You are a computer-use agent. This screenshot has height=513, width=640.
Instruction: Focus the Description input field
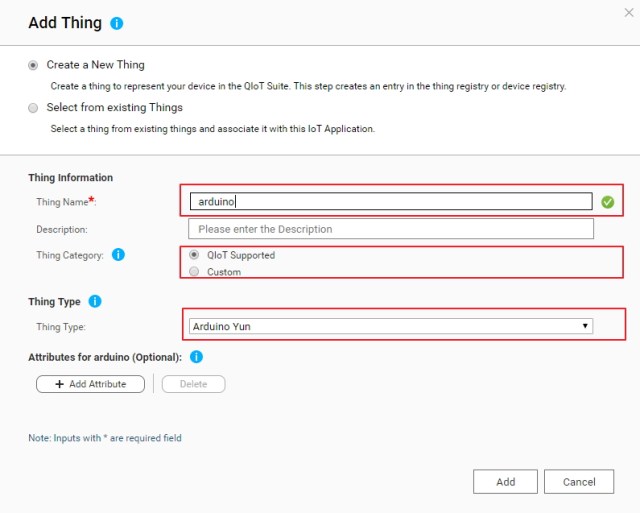(x=391, y=229)
